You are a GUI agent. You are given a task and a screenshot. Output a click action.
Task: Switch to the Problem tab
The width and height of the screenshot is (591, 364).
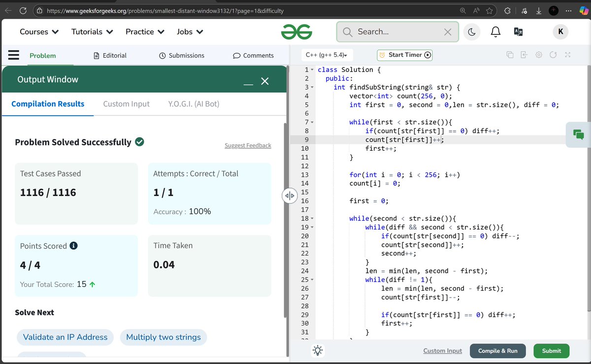pyautogui.click(x=42, y=56)
